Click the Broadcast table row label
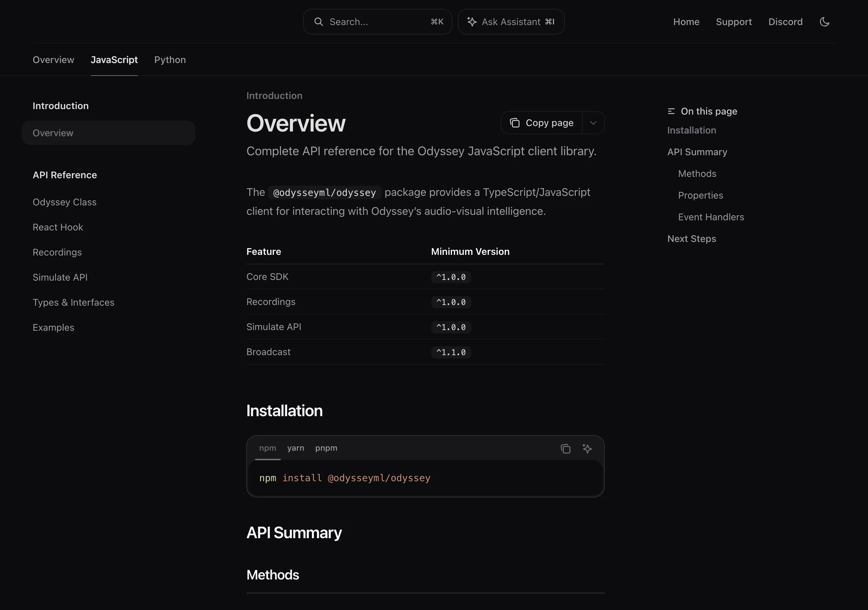The width and height of the screenshot is (868, 610). point(269,352)
